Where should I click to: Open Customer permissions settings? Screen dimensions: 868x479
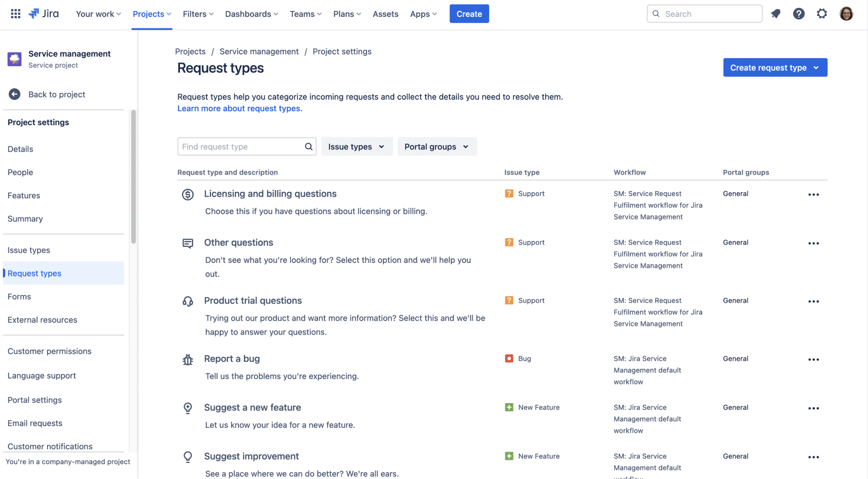pyautogui.click(x=49, y=351)
